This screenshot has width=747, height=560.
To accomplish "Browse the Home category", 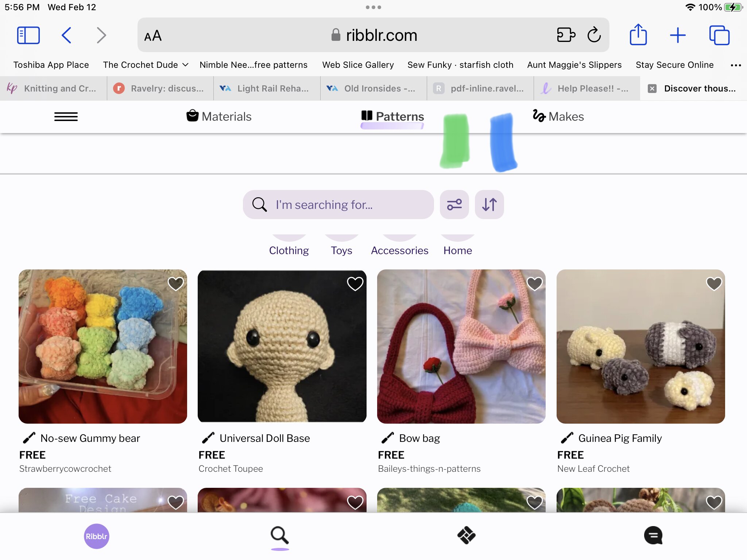I will coord(458,250).
